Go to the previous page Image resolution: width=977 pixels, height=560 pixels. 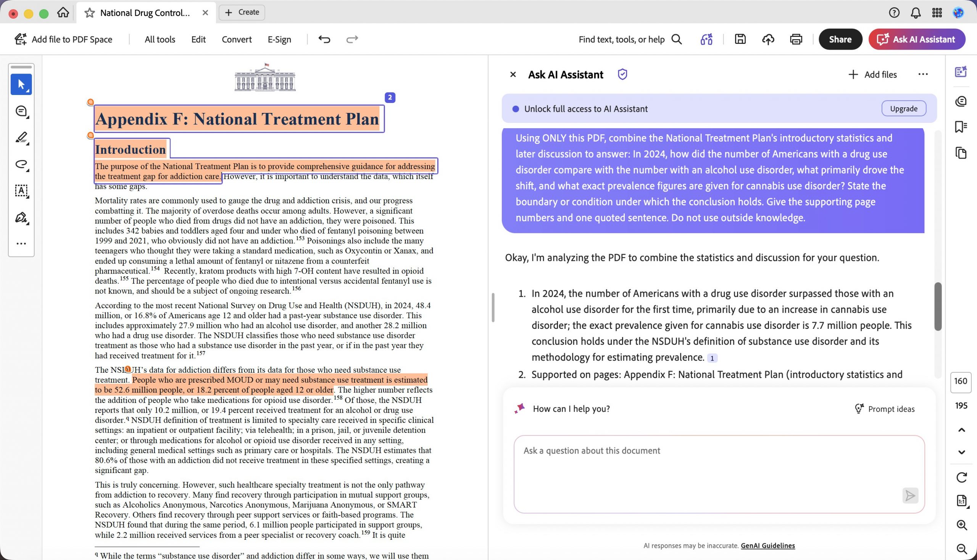pyautogui.click(x=961, y=430)
